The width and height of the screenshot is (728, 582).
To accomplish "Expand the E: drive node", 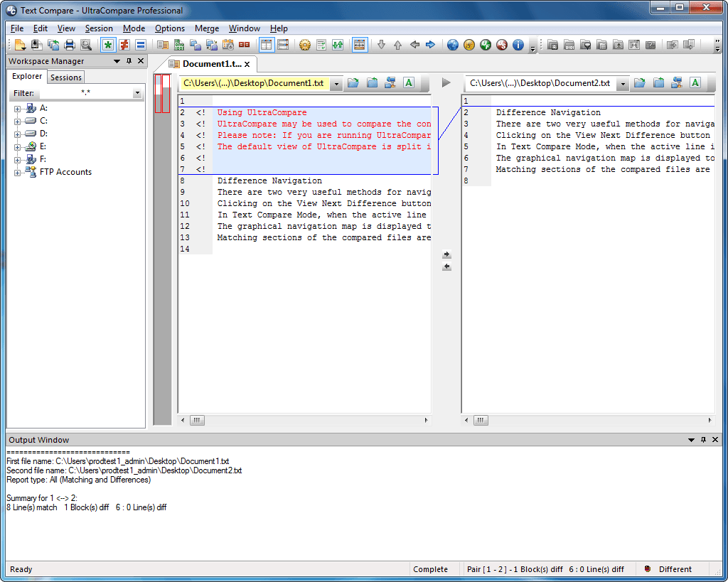I will (x=17, y=148).
